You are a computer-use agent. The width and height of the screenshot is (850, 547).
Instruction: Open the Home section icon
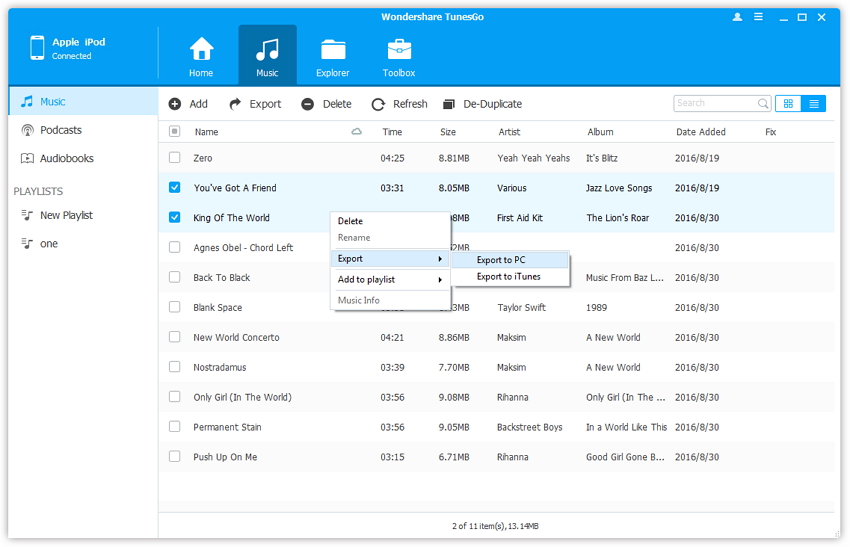tap(201, 50)
